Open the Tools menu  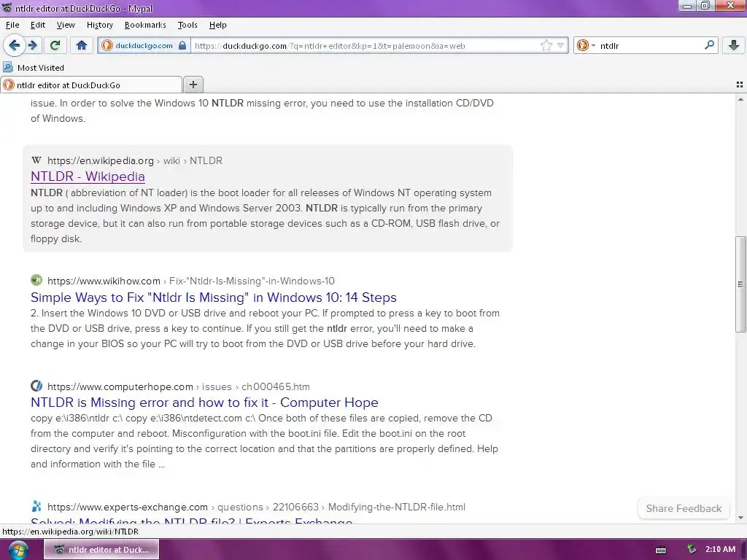pos(187,25)
